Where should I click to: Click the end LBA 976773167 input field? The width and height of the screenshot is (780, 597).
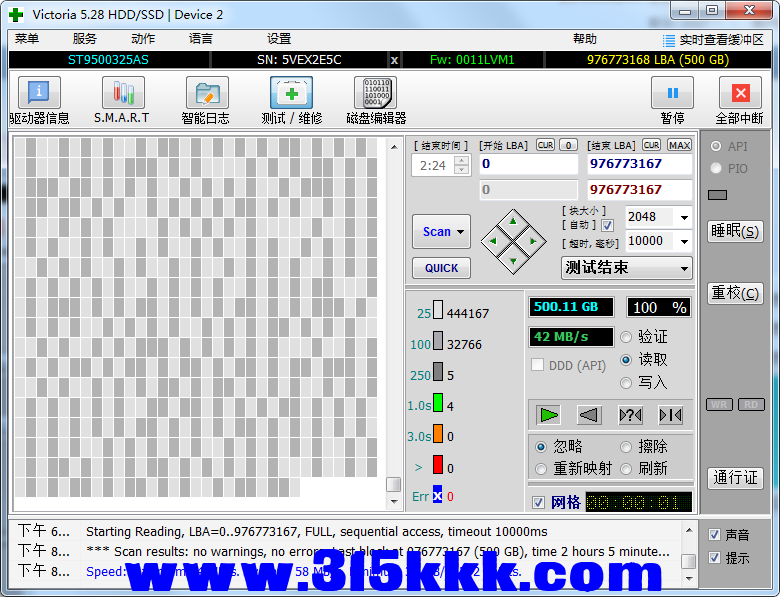pyautogui.click(x=640, y=164)
